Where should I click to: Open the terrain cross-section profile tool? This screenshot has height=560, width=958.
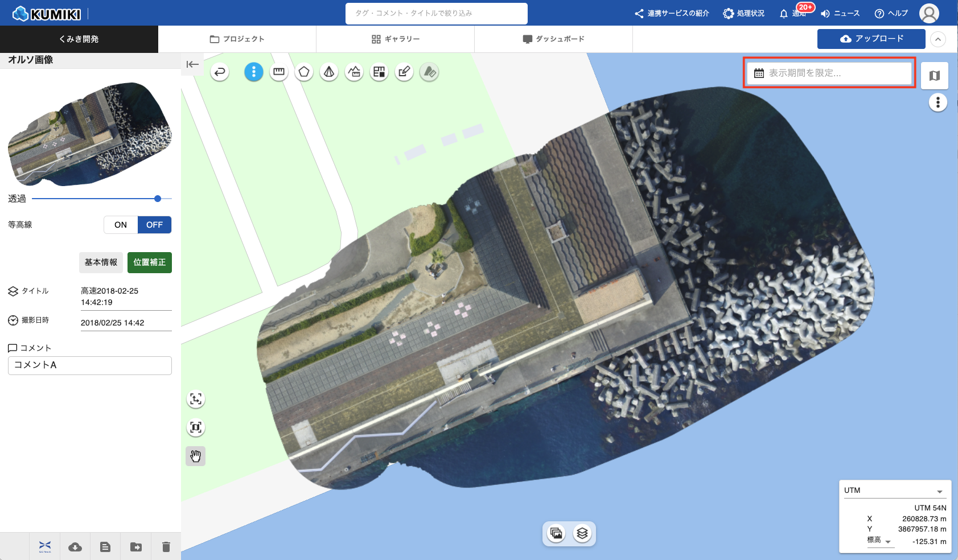(x=354, y=72)
